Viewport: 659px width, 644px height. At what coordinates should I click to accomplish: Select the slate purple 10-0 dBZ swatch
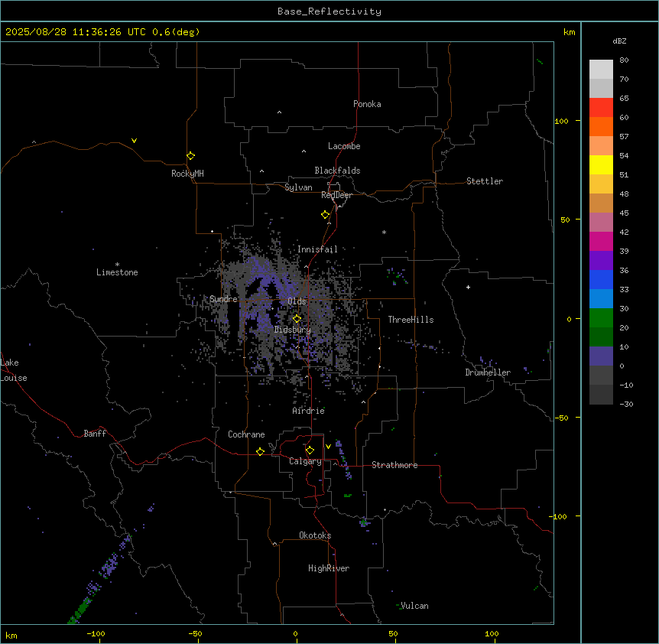(x=601, y=356)
